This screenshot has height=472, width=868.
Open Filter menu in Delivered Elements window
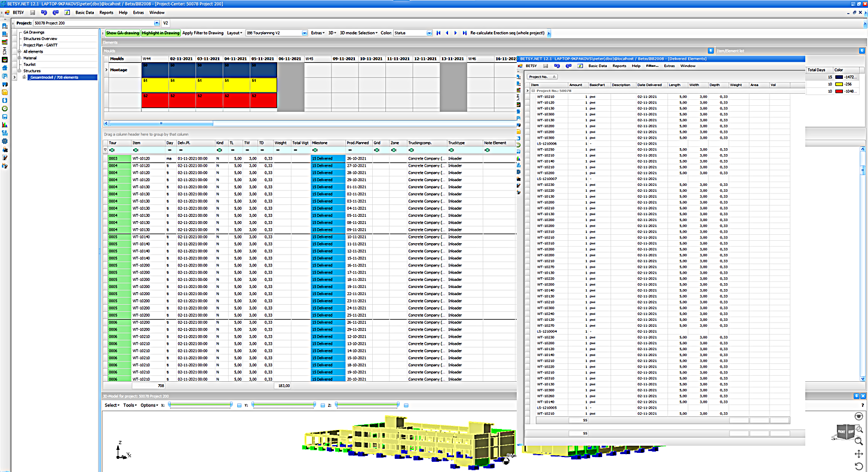pyautogui.click(x=652, y=66)
